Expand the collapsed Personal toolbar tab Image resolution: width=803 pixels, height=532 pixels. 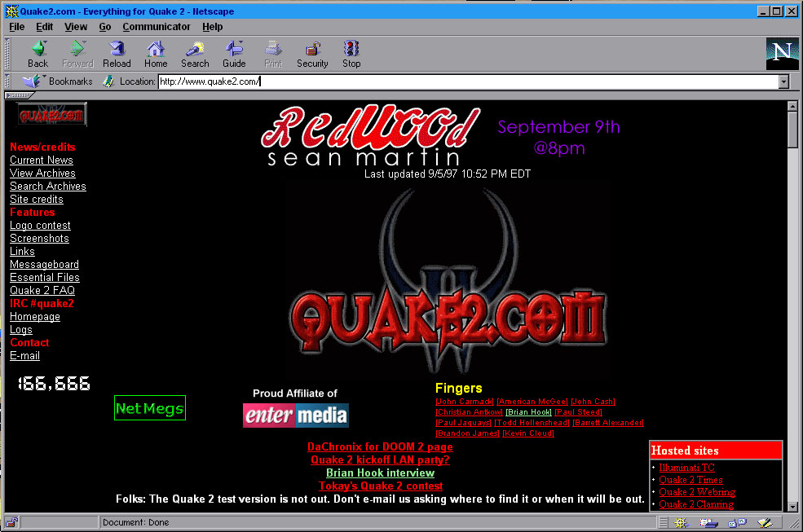[x=20, y=95]
